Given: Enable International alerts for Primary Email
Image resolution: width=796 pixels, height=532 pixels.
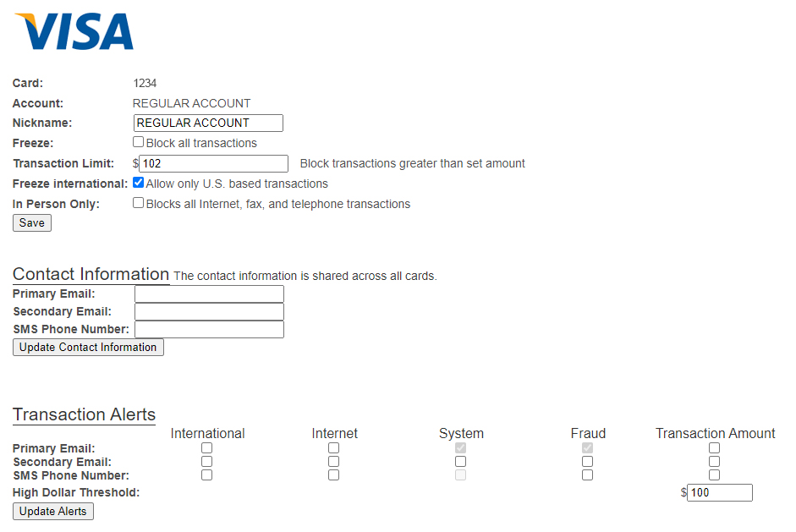Looking at the screenshot, I should (206, 447).
